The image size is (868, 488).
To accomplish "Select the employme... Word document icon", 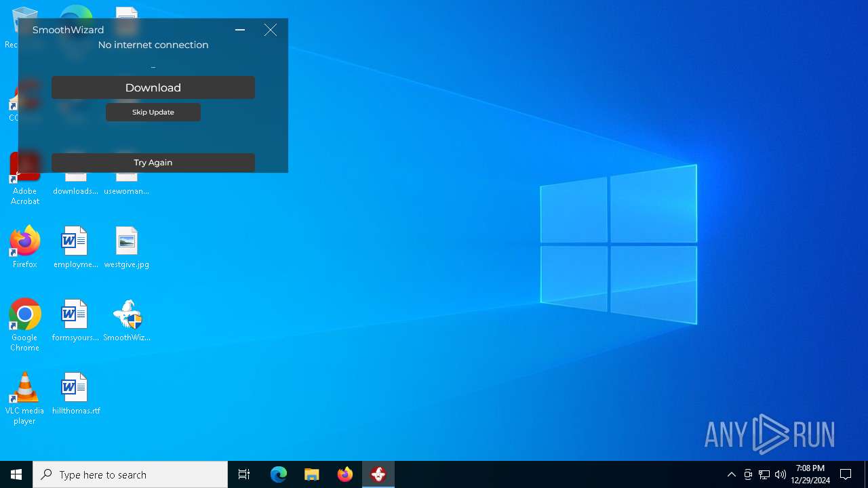I will (75, 247).
